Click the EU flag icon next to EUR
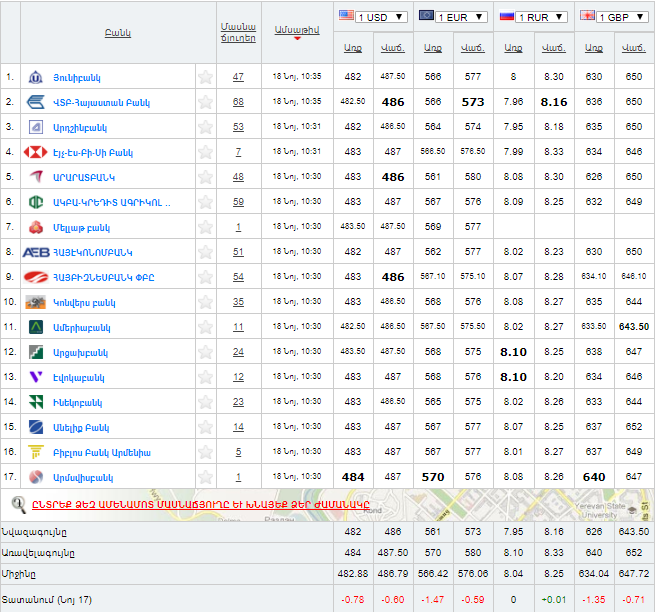 click(x=427, y=15)
